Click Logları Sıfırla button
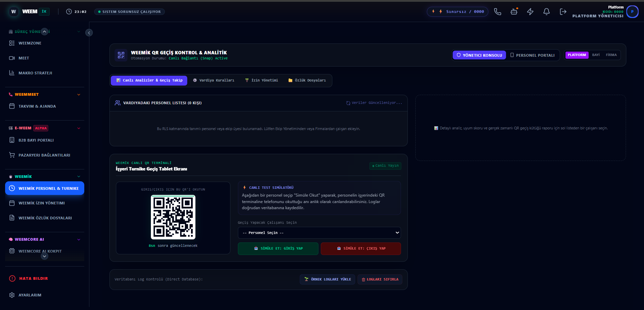 [380, 279]
